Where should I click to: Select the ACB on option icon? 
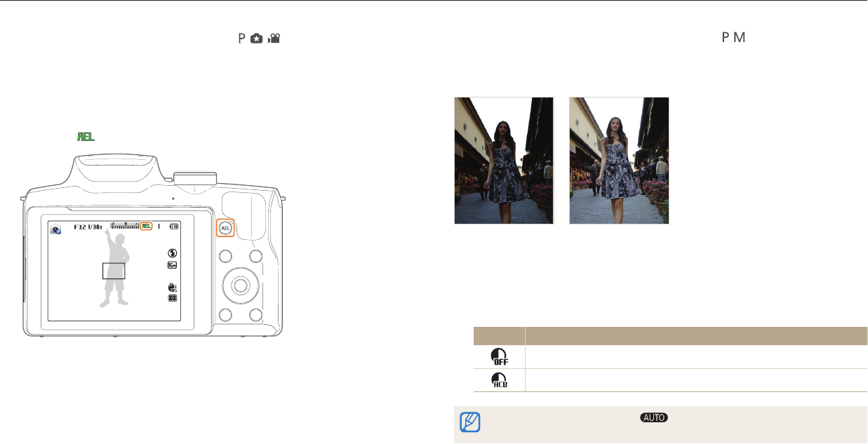(500, 379)
